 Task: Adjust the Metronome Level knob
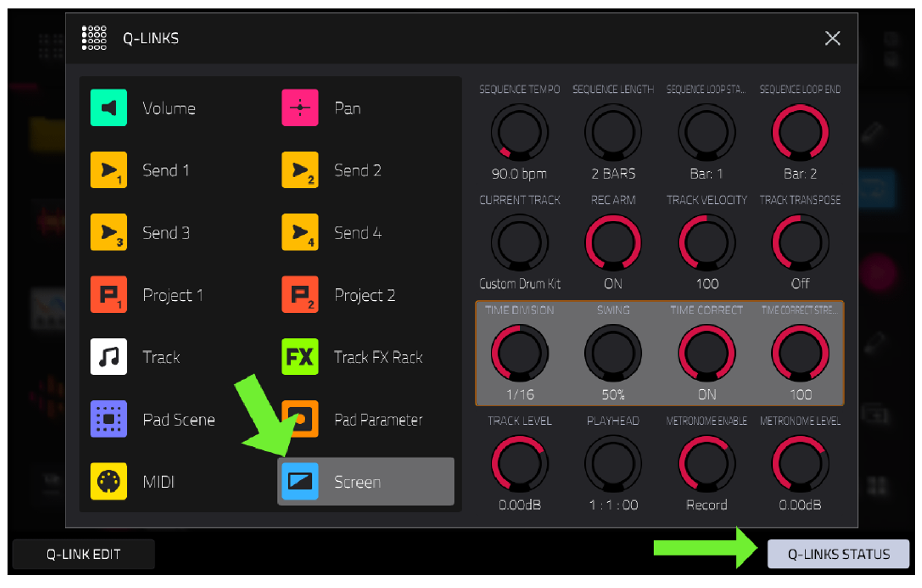[x=800, y=464]
